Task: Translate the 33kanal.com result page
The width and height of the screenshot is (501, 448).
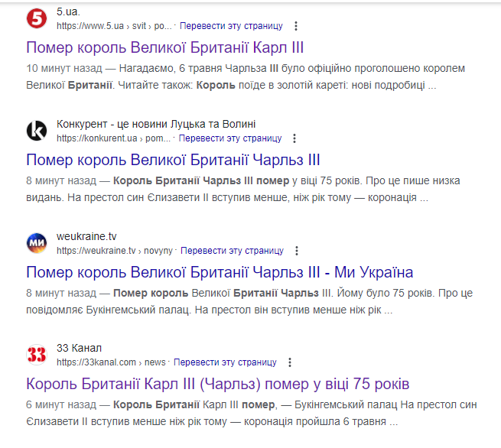Action: pyautogui.click(x=225, y=362)
